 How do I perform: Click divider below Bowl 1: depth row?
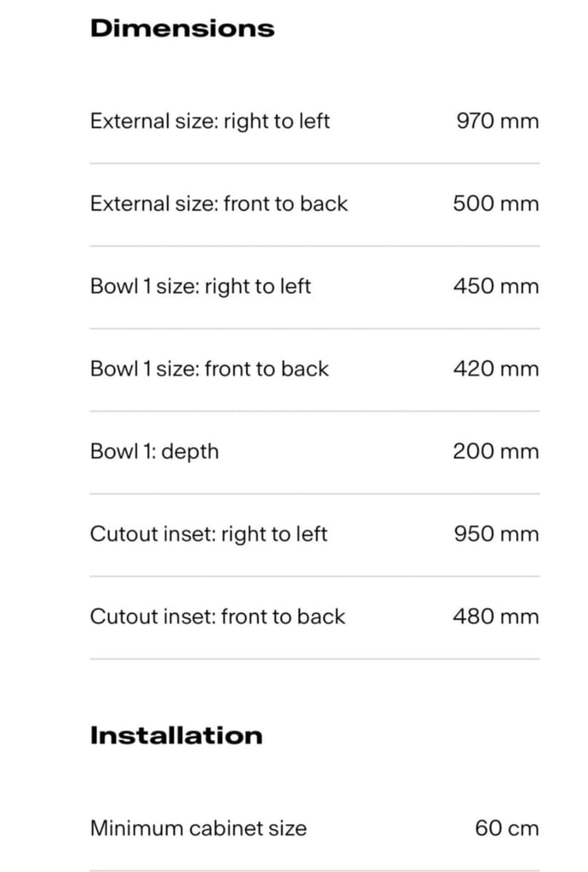315,494
